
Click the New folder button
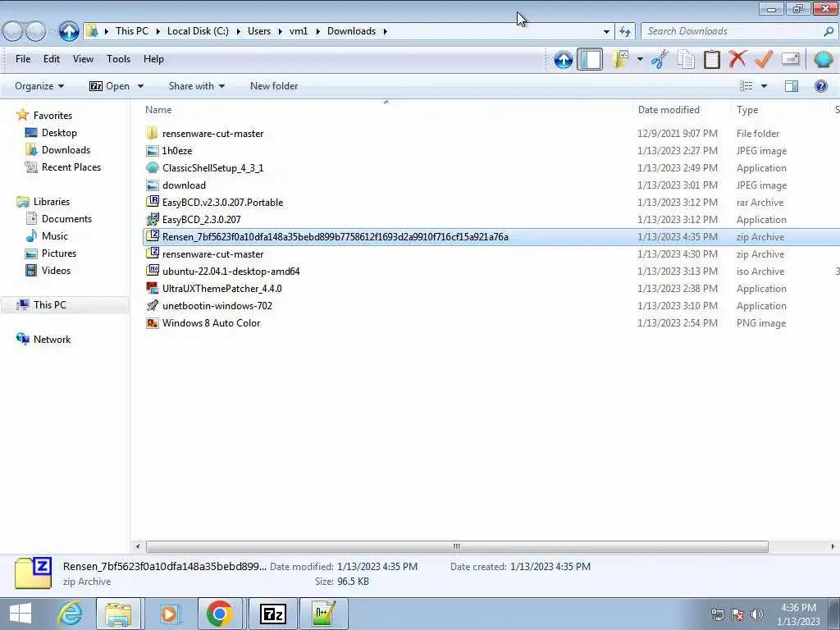(274, 86)
